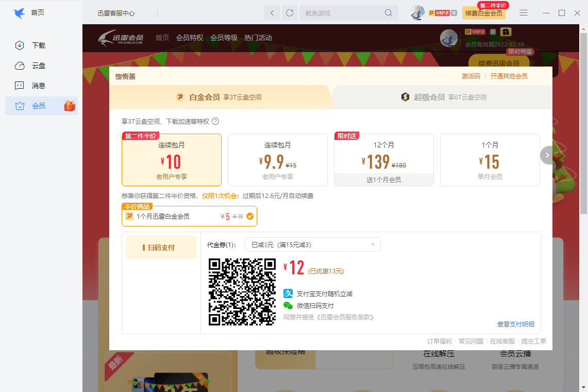588x392 pixels.
Task: Open the 下载 download section in the sidebar
Action: [30, 45]
